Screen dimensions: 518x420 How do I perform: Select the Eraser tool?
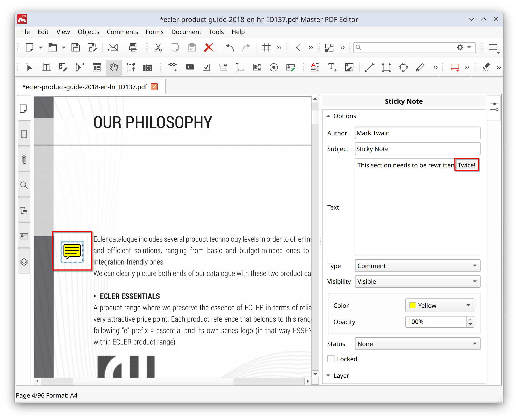[485, 68]
